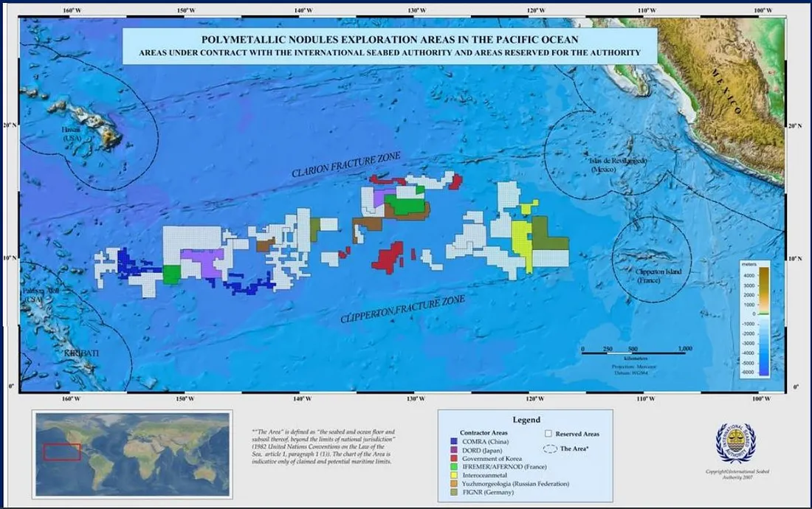The width and height of the screenshot is (812, 509).
Task: Click the 'CLARION FRACTURE ZONE' label
Action: click(x=346, y=165)
